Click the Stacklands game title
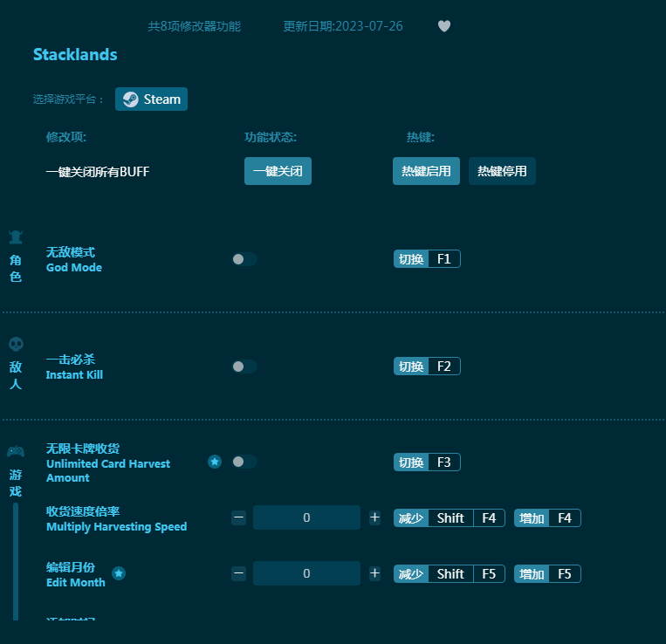This screenshot has width=666, height=644. (x=75, y=55)
